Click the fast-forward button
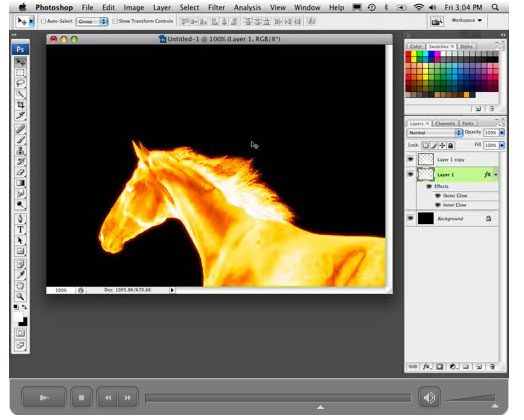524x420 pixels. tap(128, 398)
